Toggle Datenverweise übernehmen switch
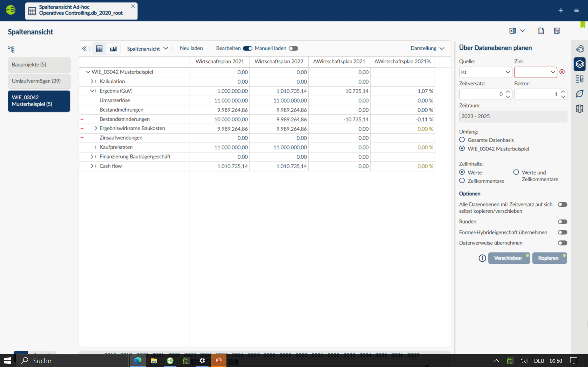The height and width of the screenshot is (367, 588). 562,243
